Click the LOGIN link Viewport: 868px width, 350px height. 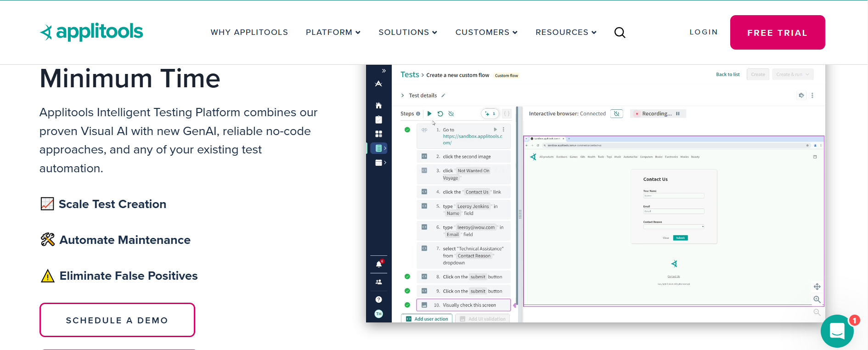pyautogui.click(x=704, y=32)
